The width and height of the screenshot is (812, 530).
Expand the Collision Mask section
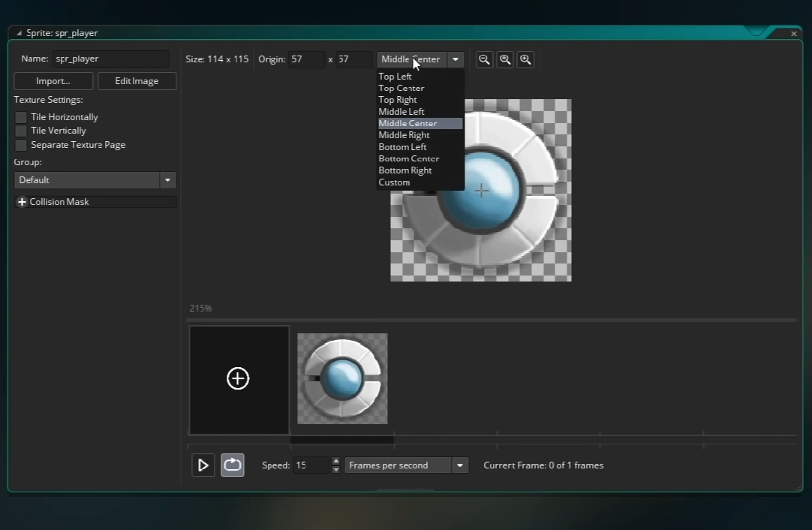(x=22, y=202)
